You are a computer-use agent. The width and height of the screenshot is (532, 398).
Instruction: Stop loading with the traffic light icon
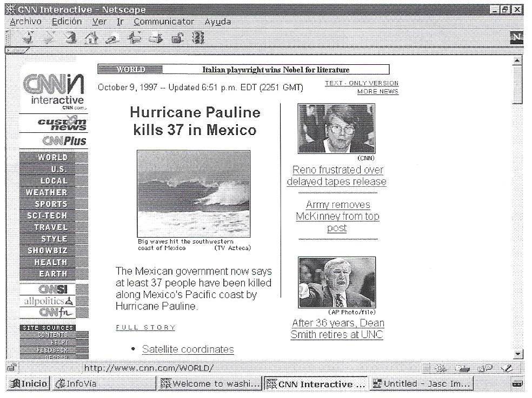[x=198, y=37]
